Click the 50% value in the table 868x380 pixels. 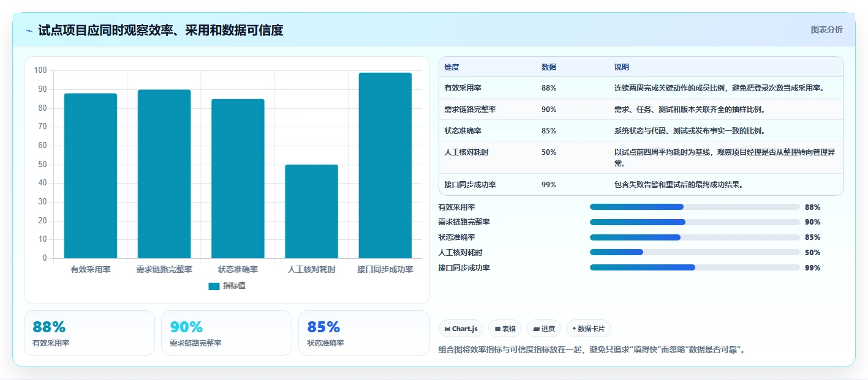click(549, 152)
